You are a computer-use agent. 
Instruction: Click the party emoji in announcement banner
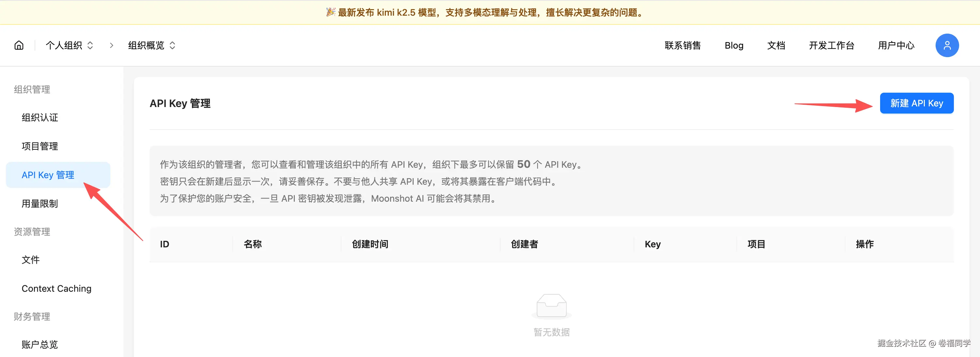click(x=330, y=12)
